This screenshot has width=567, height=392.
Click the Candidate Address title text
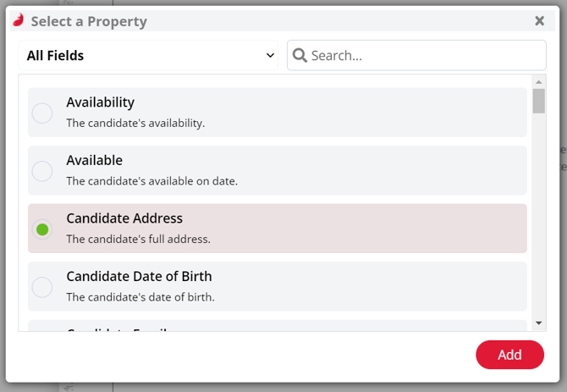coord(124,218)
